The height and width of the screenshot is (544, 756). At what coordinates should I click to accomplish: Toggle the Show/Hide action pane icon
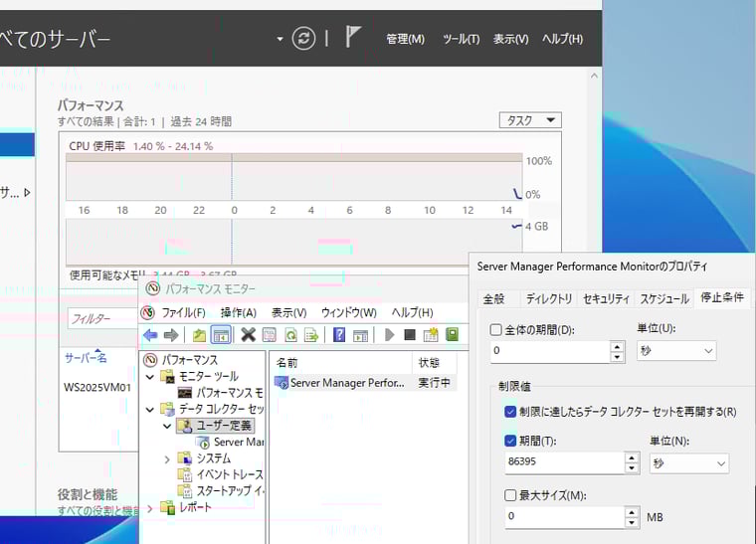[x=361, y=335]
